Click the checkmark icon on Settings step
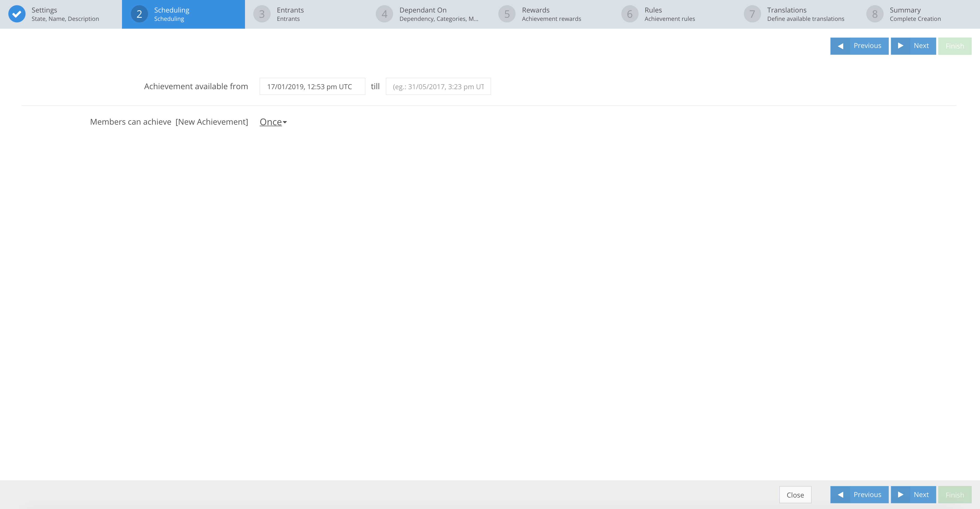 (x=17, y=14)
